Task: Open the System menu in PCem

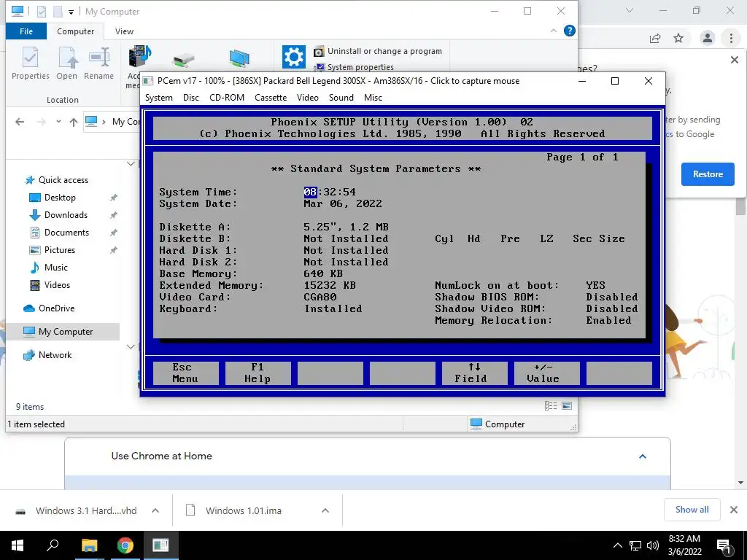Action: click(x=158, y=98)
